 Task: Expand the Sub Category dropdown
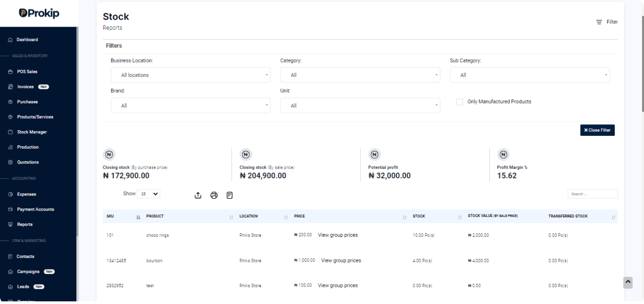pos(529,75)
